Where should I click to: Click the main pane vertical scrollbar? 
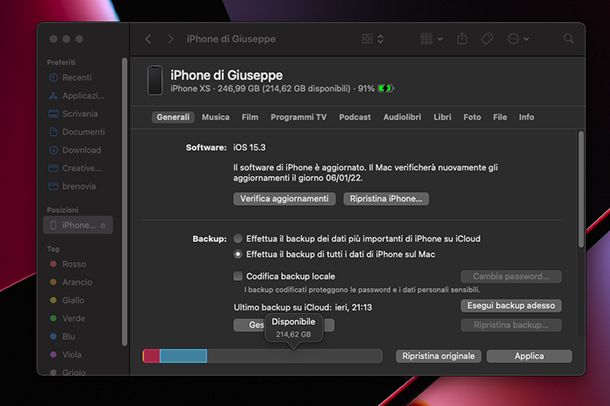click(581, 189)
